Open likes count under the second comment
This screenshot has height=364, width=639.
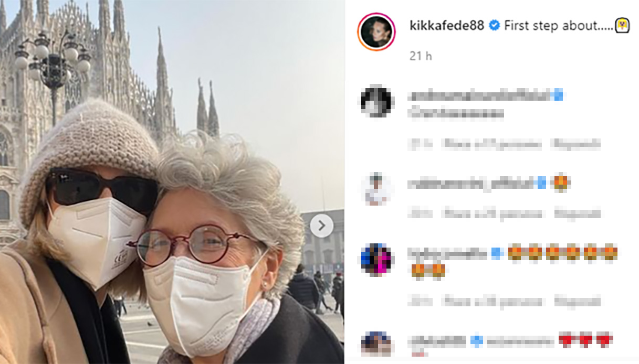[x=493, y=213]
